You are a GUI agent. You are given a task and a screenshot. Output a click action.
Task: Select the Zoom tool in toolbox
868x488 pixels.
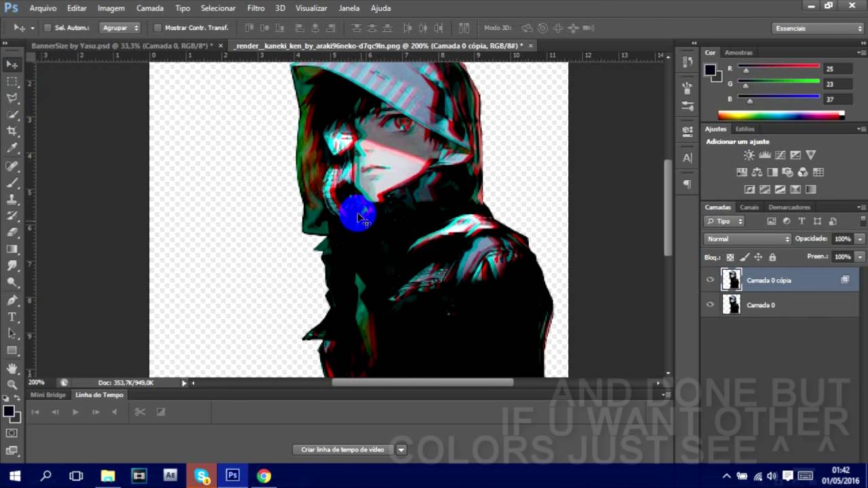[x=12, y=384]
